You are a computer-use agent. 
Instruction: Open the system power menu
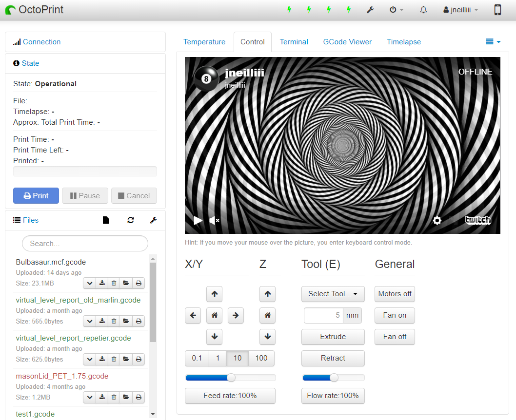(396, 10)
